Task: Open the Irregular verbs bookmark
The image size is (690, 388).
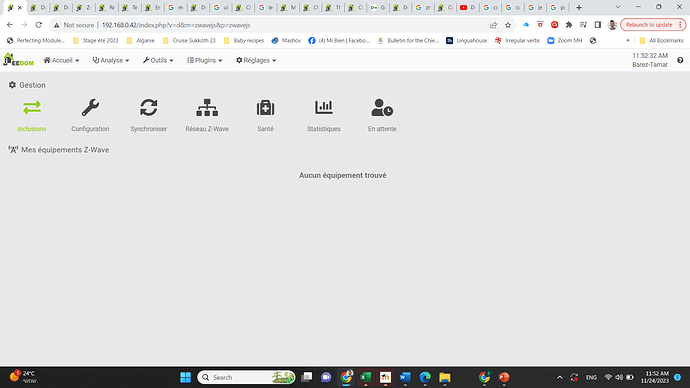Action: coord(517,40)
